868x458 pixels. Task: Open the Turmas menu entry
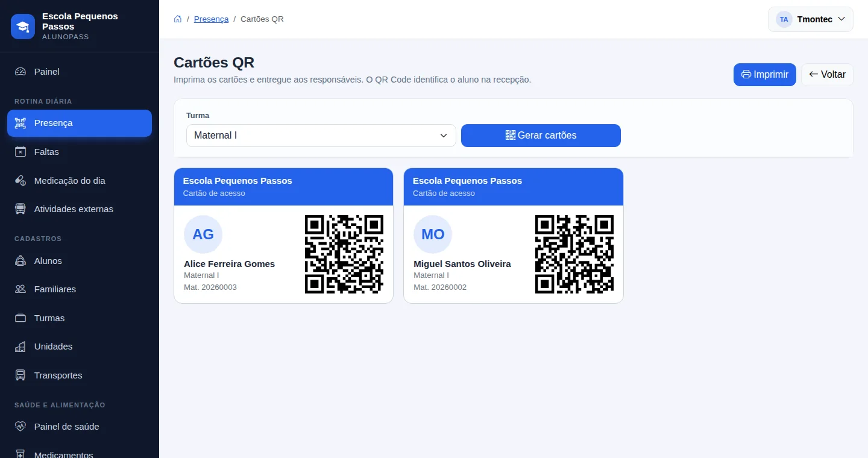[x=80, y=318]
